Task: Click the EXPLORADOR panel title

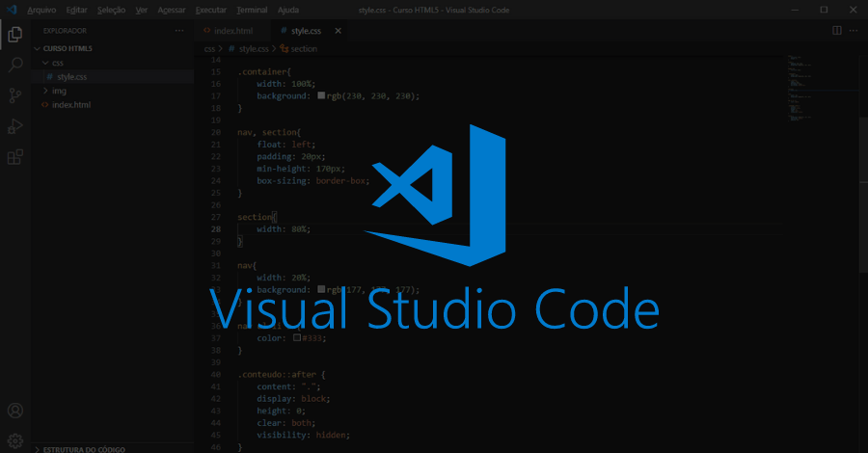Action: [65, 31]
